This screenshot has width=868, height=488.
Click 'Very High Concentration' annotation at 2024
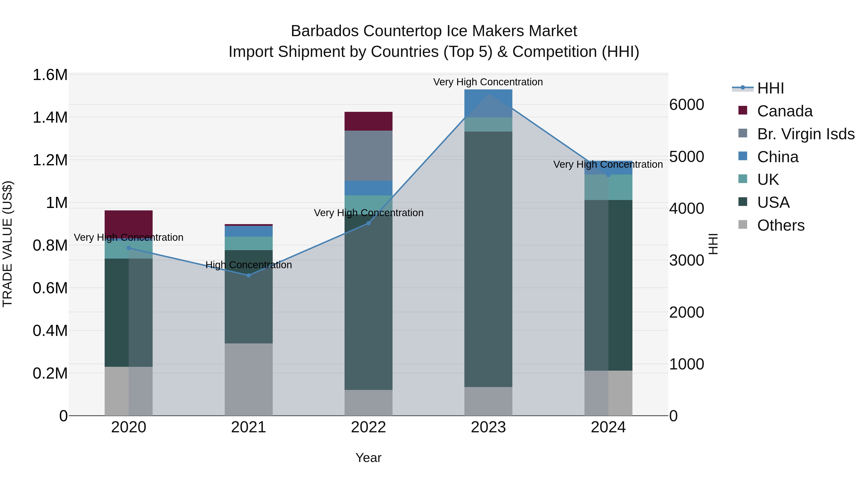608,164
